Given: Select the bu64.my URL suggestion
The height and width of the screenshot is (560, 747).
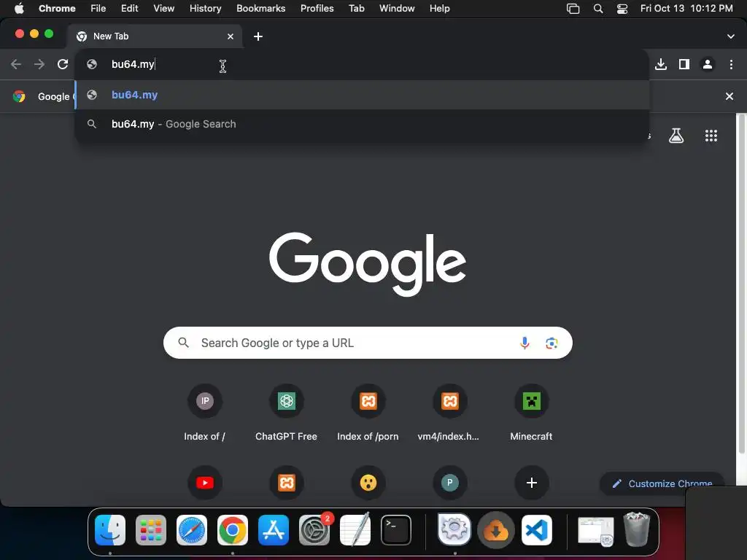Looking at the screenshot, I should 362,95.
